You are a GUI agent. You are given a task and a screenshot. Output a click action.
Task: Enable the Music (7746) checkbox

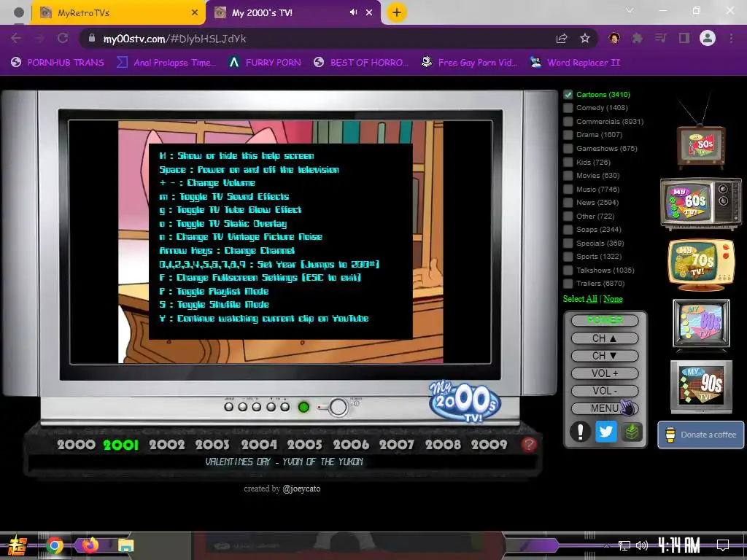pos(568,190)
